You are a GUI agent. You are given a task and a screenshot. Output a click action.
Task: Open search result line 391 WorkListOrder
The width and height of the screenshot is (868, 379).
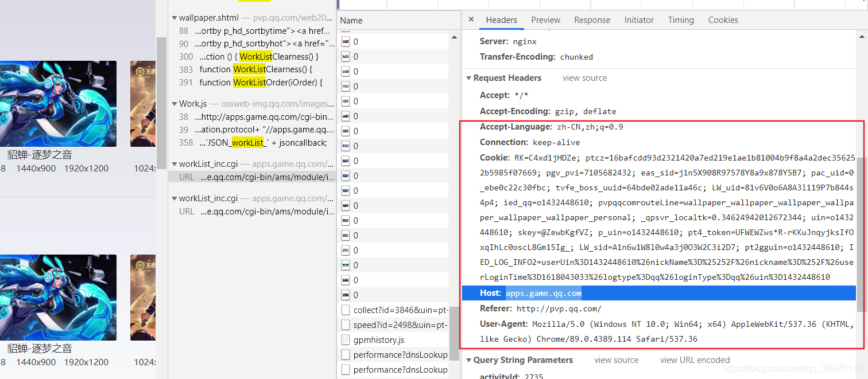(252, 83)
